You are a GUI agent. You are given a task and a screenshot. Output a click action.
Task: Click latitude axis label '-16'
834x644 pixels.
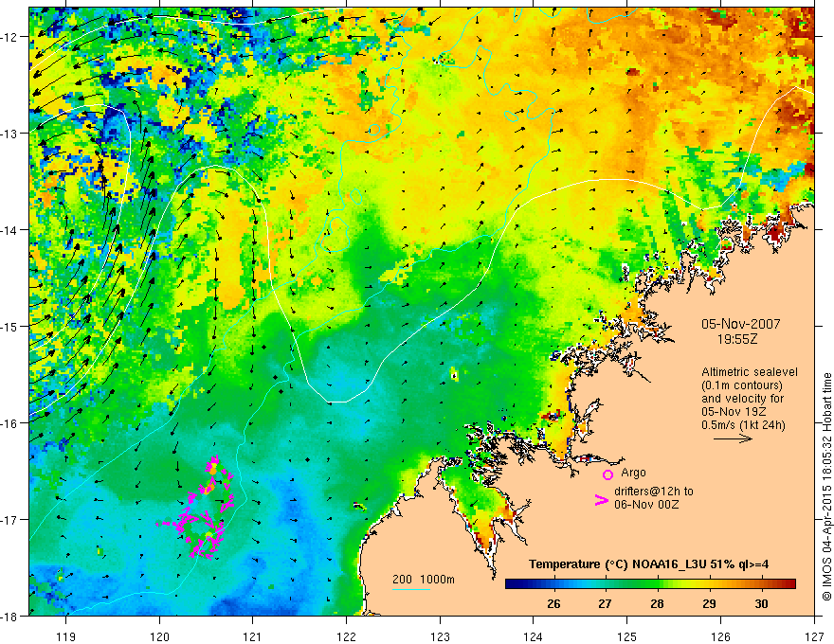(9, 423)
